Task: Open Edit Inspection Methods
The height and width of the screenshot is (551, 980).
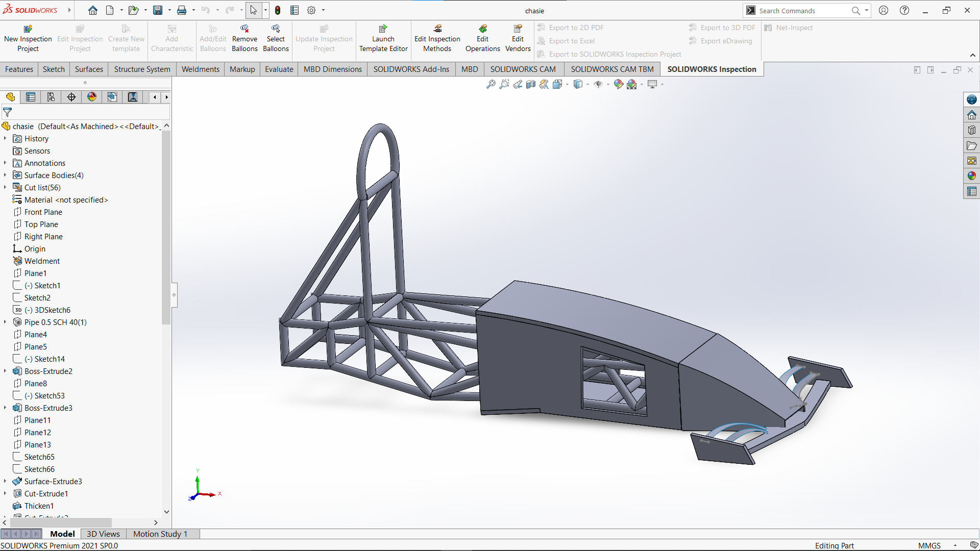Action: pos(437,38)
